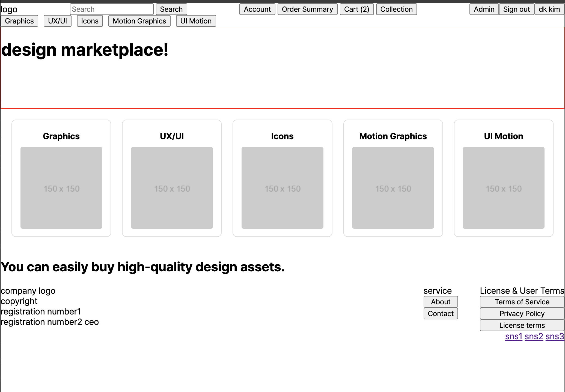The image size is (565, 392).
Task: Go to Collection page
Action: click(x=396, y=9)
